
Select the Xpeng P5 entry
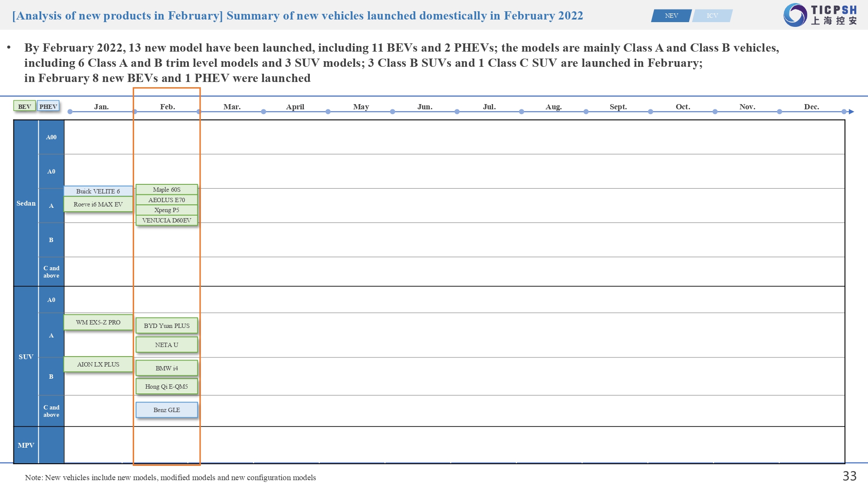click(167, 210)
